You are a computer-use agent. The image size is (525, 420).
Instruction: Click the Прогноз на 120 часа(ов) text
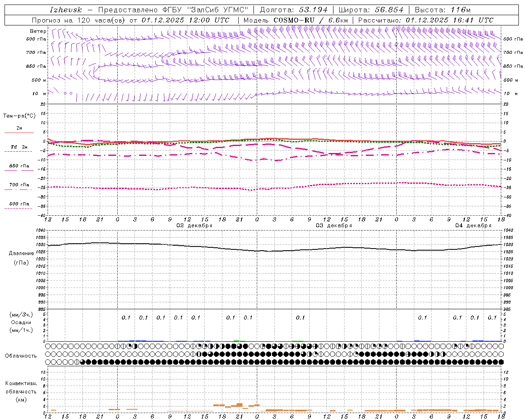pyautogui.click(x=79, y=20)
